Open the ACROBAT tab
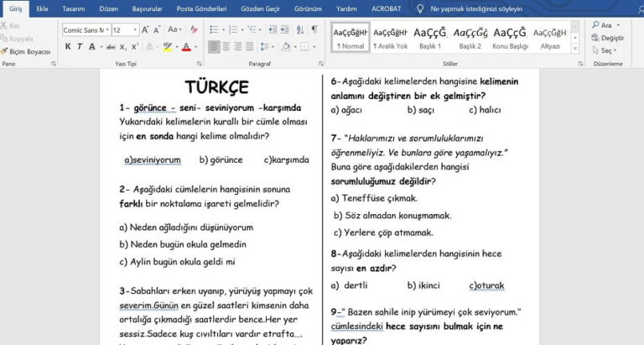Viewport: 644px width, 345px height. [386, 8]
